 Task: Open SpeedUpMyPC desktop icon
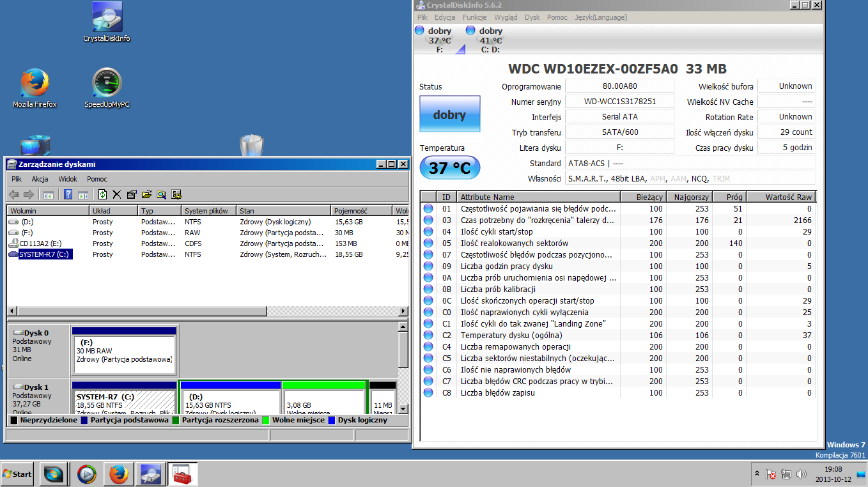[107, 88]
